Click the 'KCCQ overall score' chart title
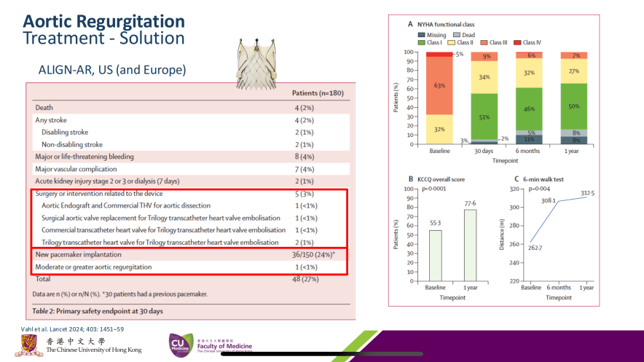 441,179
